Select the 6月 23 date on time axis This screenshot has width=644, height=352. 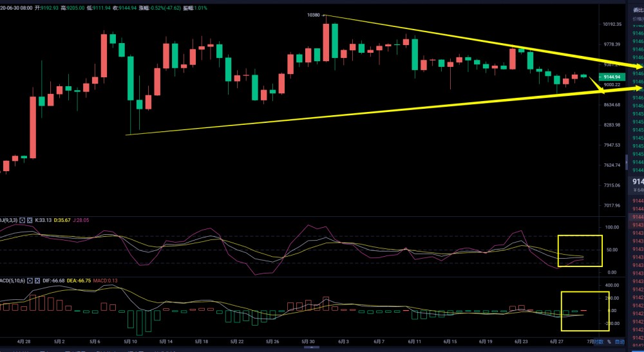tap(522, 342)
